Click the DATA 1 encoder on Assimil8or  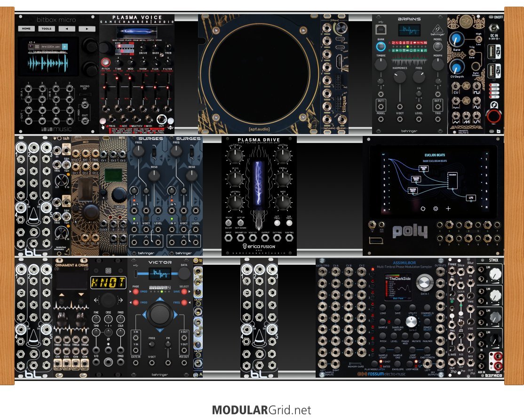(424, 283)
